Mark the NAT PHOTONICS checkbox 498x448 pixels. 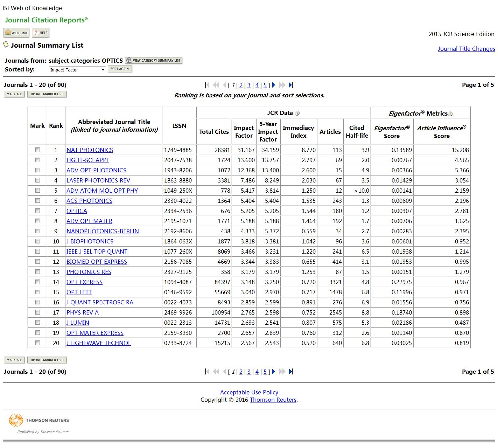(x=37, y=150)
